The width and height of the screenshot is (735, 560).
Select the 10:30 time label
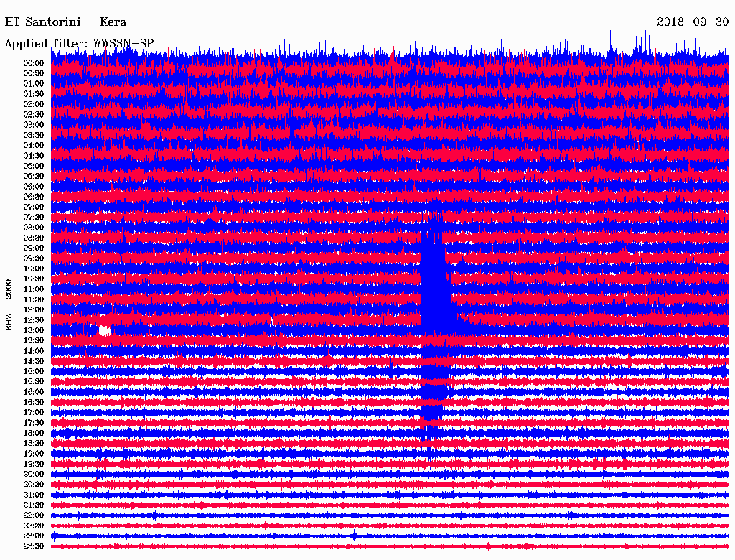pyautogui.click(x=34, y=279)
